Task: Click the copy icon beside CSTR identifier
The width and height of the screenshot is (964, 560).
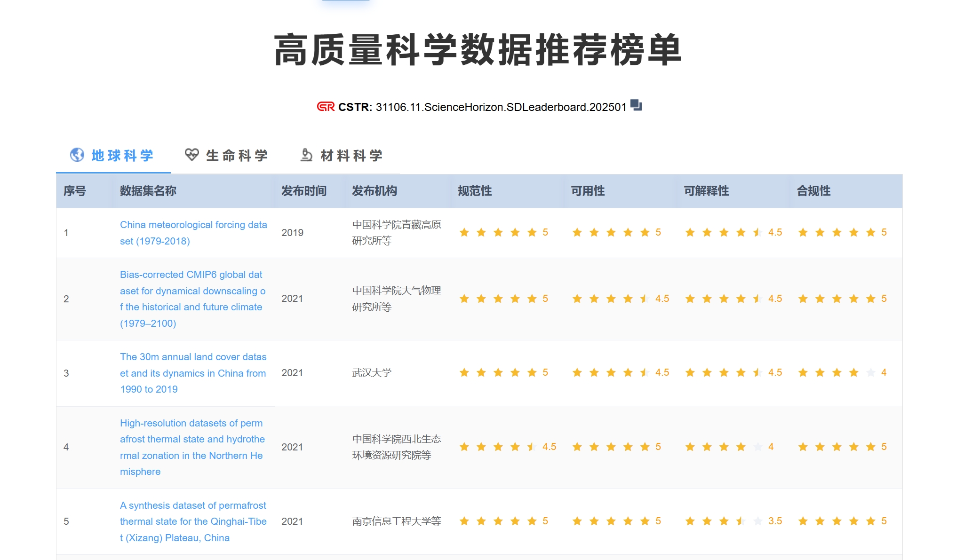Action: (x=636, y=105)
